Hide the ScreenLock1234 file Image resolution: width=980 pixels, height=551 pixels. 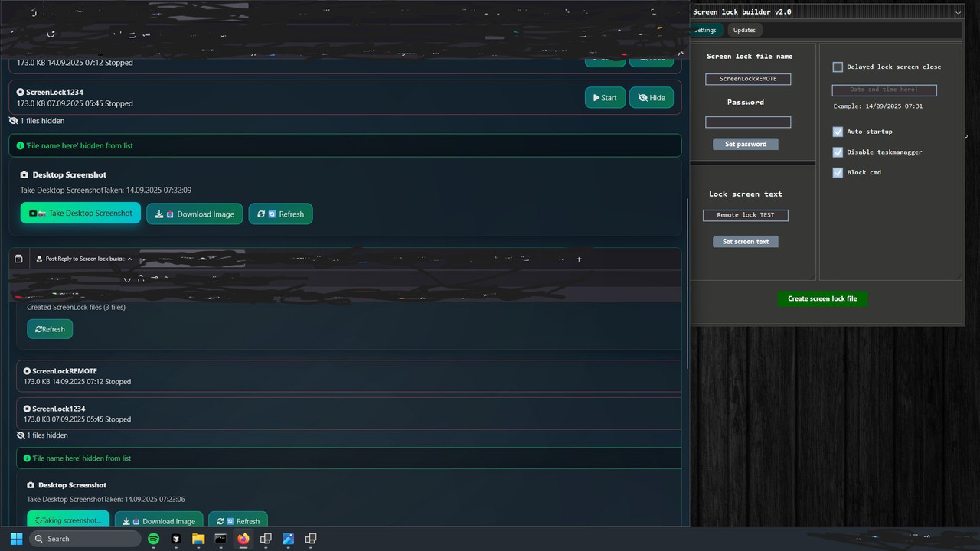pyautogui.click(x=652, y=98)
